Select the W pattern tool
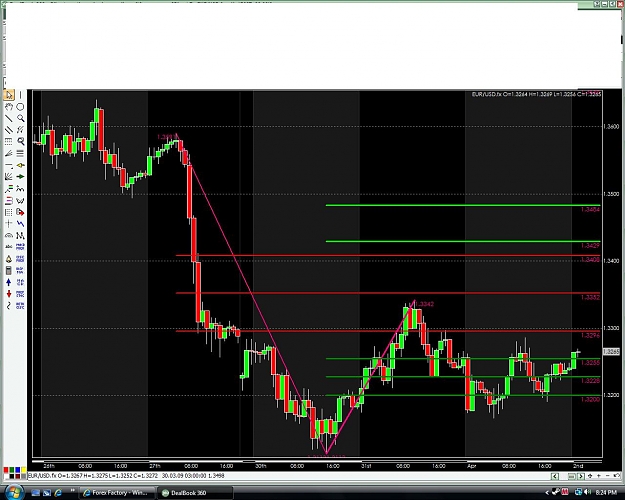This screenshot has width=625, height=500. [20, 200]
